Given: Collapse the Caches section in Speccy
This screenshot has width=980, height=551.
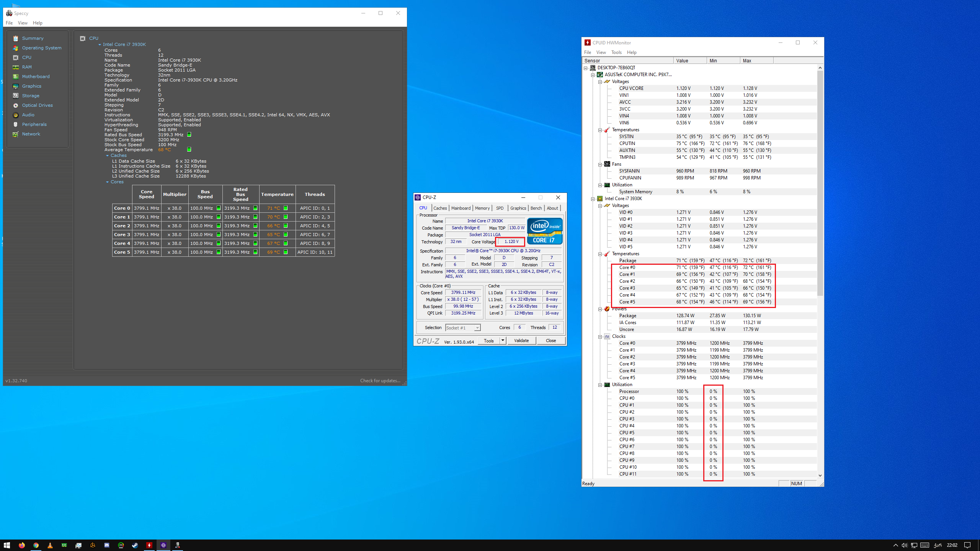Looking at the screenshot, I should (108, 156).
